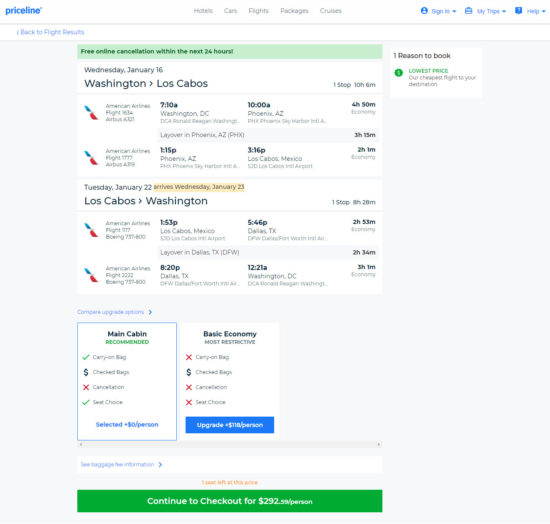Click American Airlines logo for Flight 2222
The height and width of the screenshot is (524, 550).
point(91,275)
